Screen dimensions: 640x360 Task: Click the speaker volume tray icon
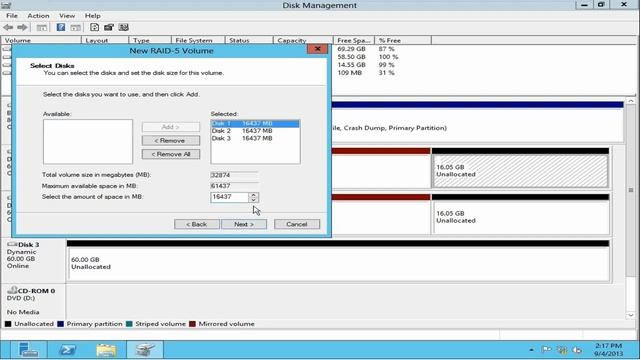[x=577, y=350]
